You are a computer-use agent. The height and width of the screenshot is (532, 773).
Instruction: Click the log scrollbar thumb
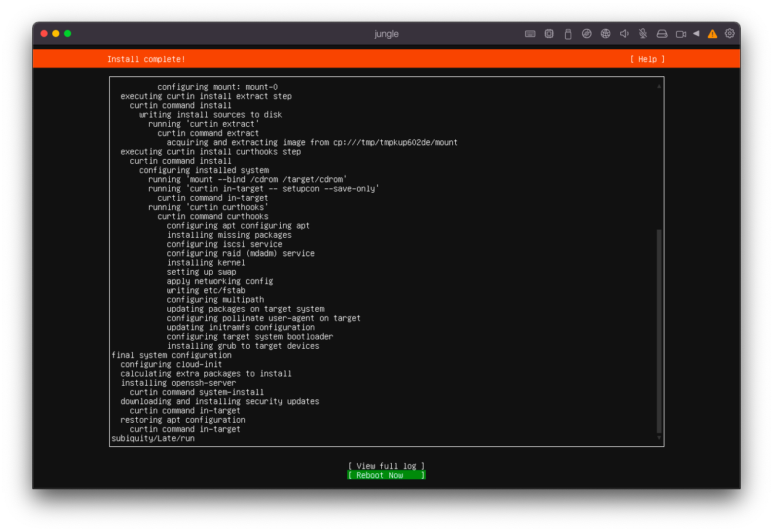pyautogui.click(x=659, y=331)
